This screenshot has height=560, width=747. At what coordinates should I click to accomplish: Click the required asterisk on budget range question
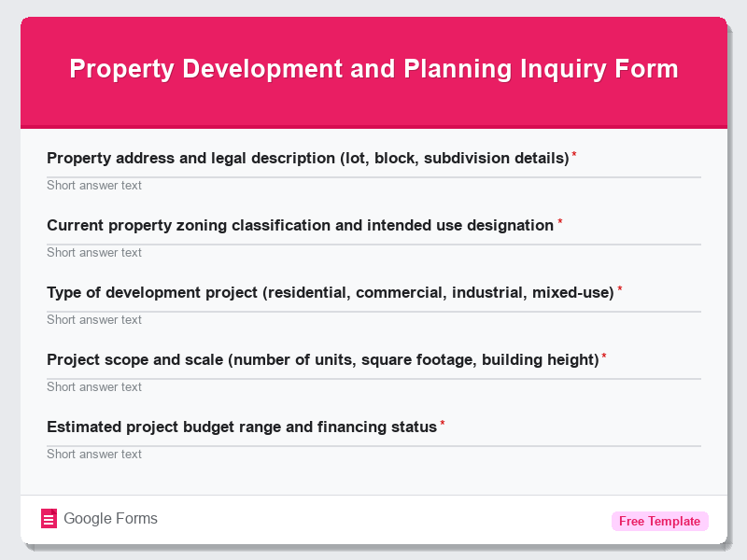click(443, 423)
